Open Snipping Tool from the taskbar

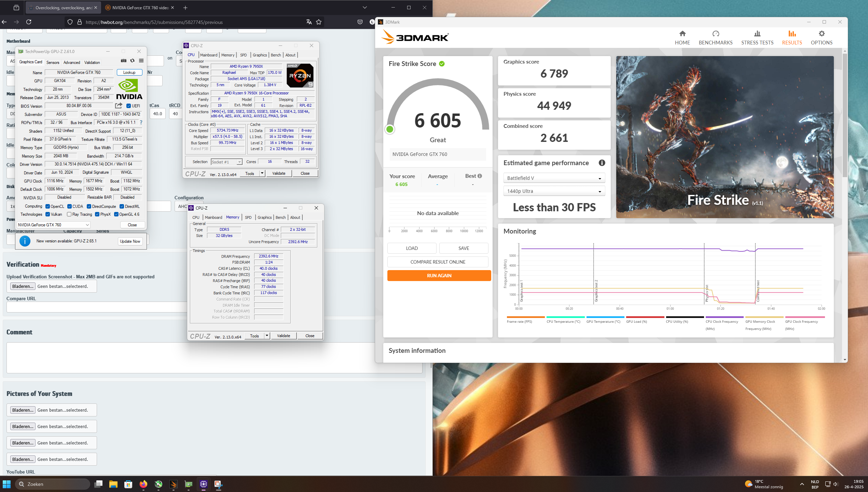[x=219, y=484]
